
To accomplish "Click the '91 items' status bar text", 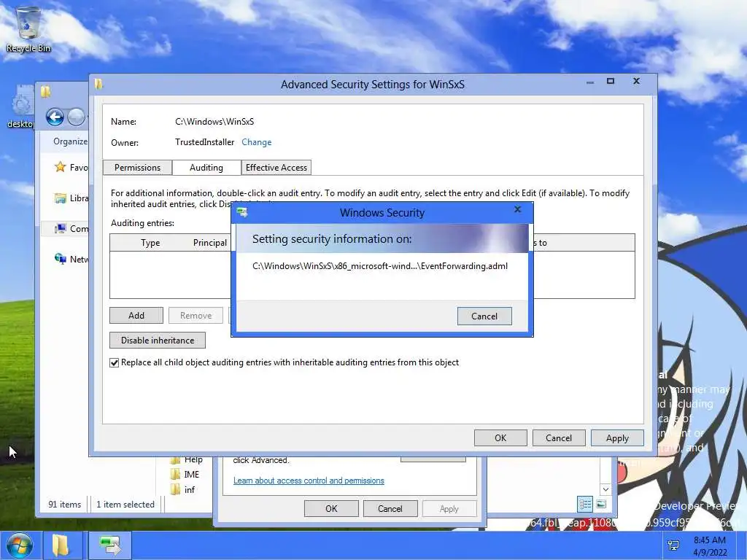I will coord(64,505).
